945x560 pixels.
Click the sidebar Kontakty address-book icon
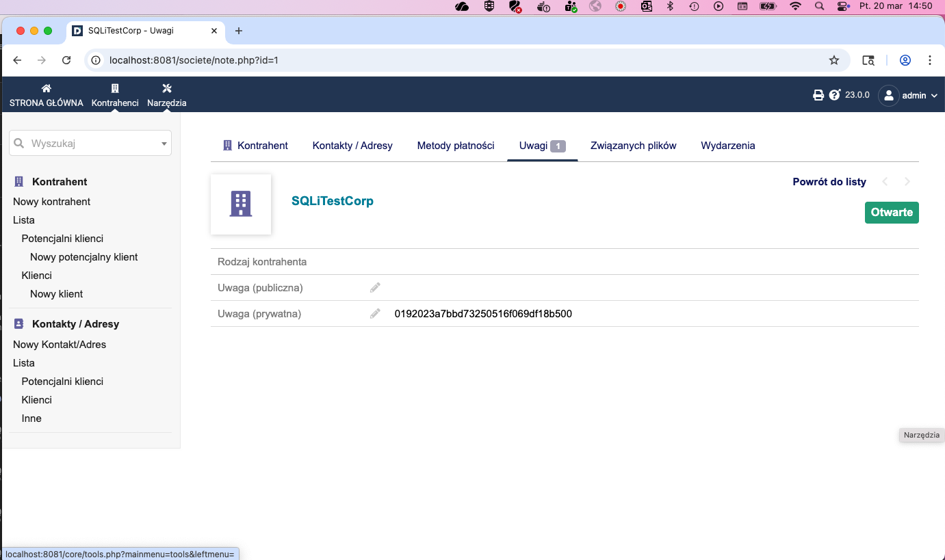pos(19,324)
